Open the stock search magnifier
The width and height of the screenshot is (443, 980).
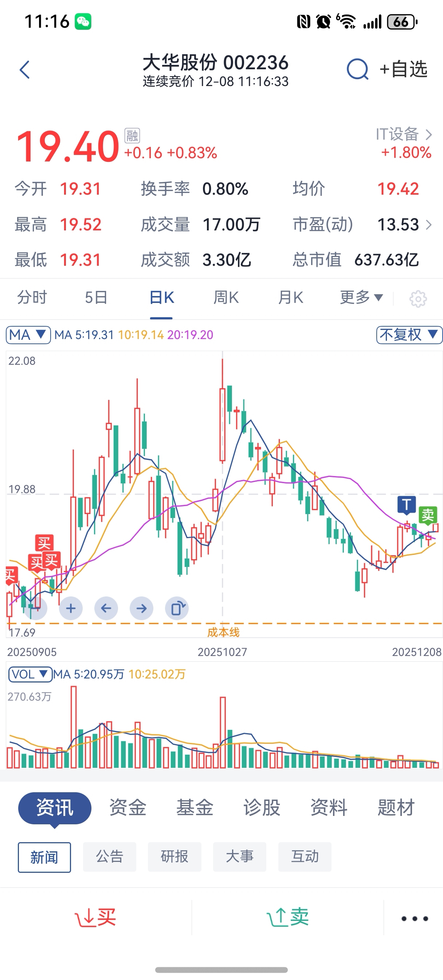point(357,70)
